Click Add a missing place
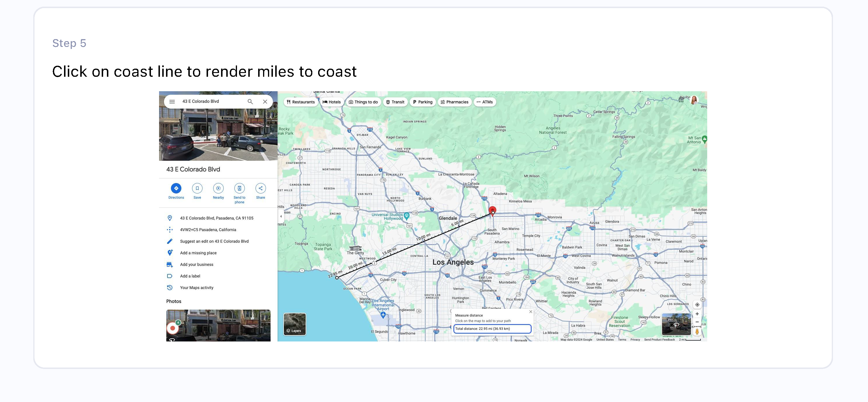Image resolution: width=868 pixels, height=402 pixels. pos(198,253)
